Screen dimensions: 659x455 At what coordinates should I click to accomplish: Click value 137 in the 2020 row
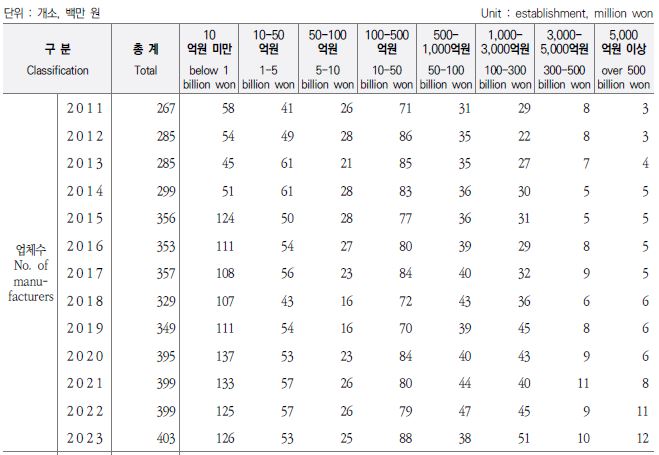click(225, 356)
